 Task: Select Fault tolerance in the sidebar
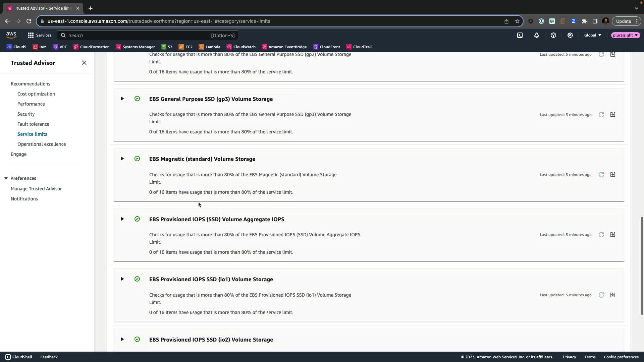click(33, 124)
